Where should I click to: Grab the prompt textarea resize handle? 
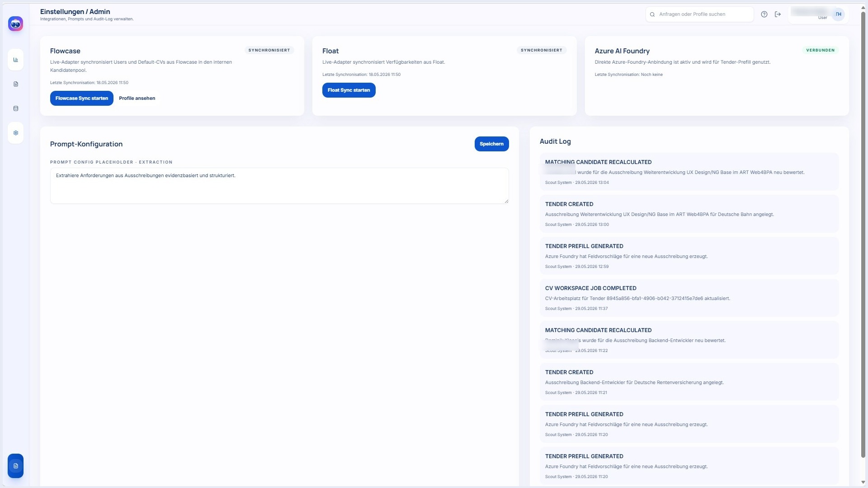point(506,202)
